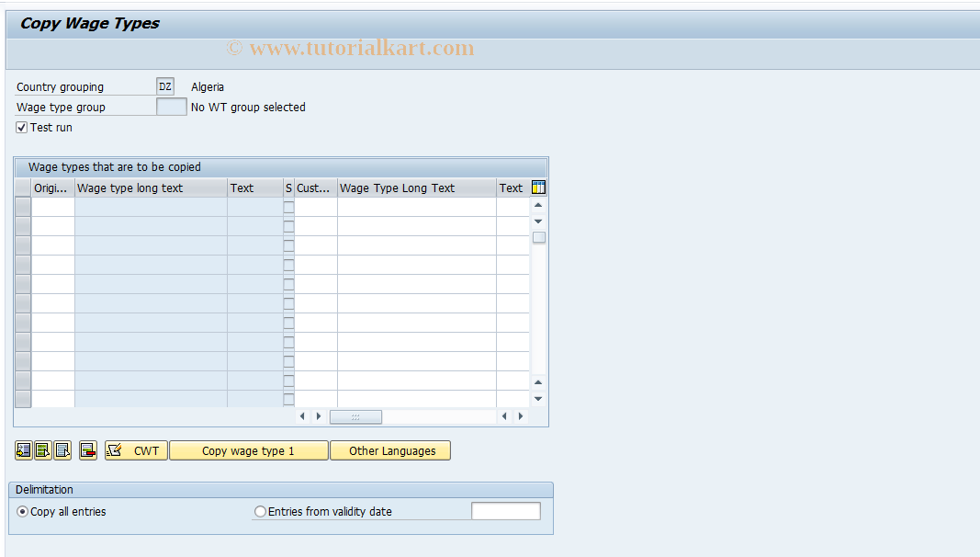Image resolution: width=980 pixels, height=557 pixels.
Task: Click the position cursor icon below the table
Action: [x=24, y=450]
